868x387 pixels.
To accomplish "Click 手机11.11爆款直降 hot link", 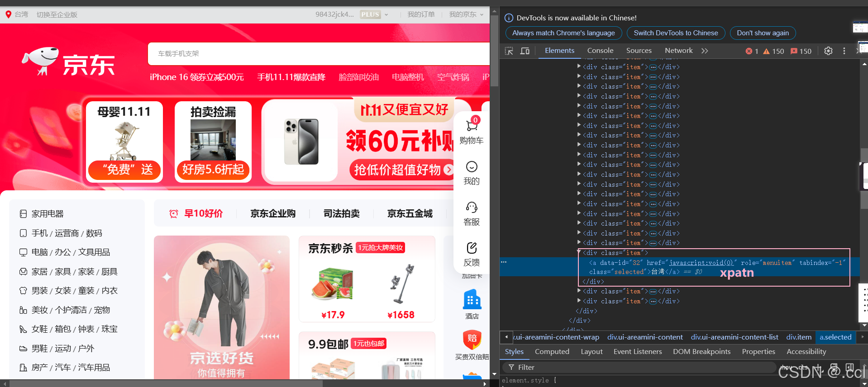I will 291,77.
